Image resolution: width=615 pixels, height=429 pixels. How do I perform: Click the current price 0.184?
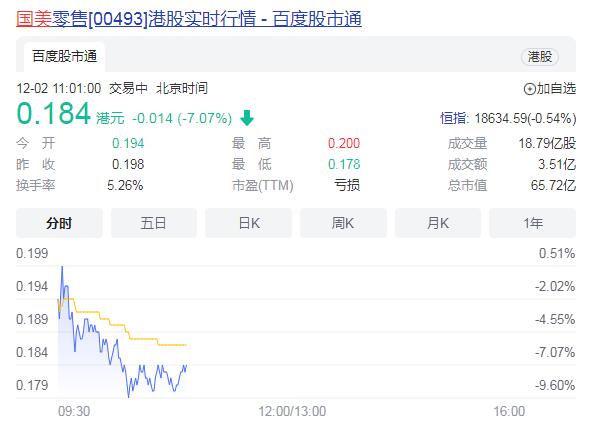tap(54, 114)
